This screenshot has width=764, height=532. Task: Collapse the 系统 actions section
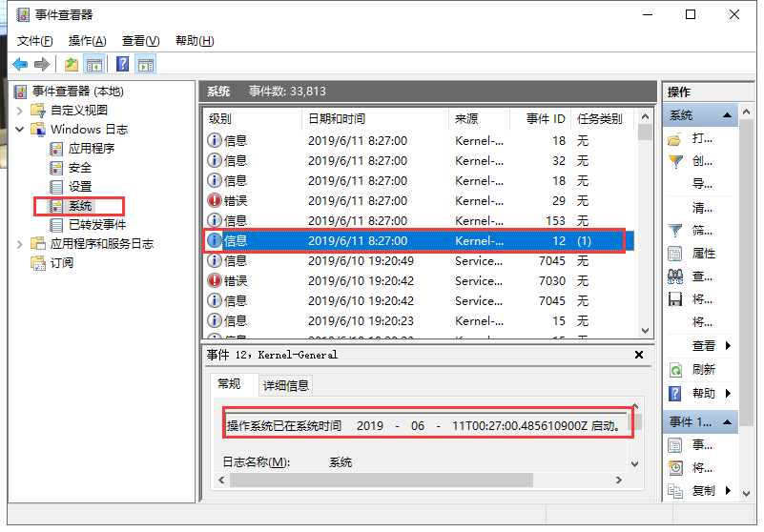point(728,115)
